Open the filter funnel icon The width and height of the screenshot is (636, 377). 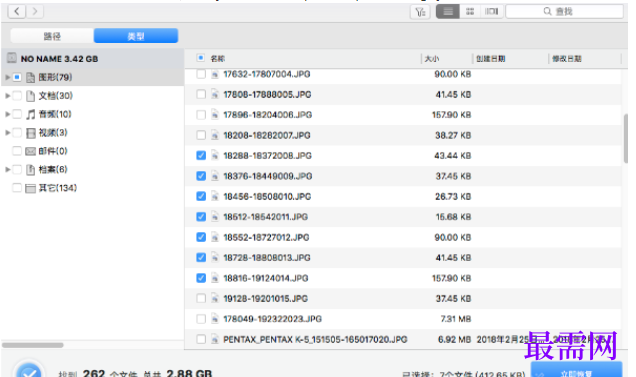click(x=420, y=12)
